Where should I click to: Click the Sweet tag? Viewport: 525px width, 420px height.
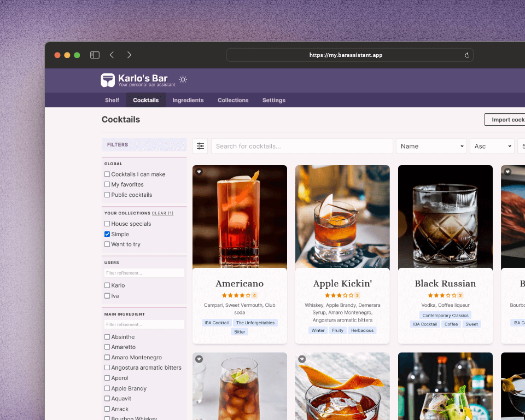click(471, 324)
